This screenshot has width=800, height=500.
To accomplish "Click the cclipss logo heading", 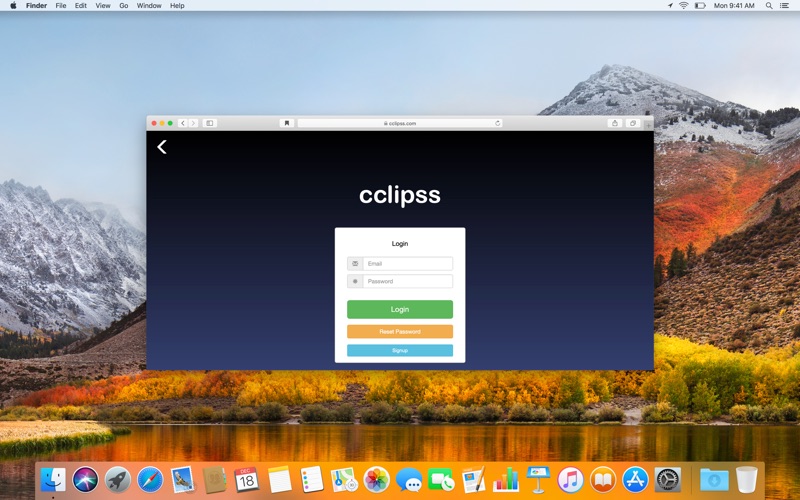I will [399, 195].
